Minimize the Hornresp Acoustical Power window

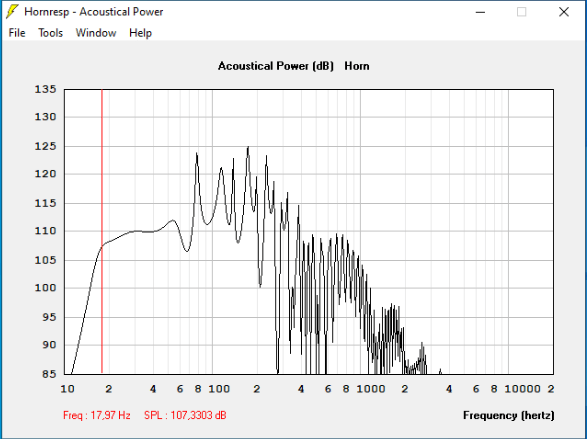click(480, 12)
